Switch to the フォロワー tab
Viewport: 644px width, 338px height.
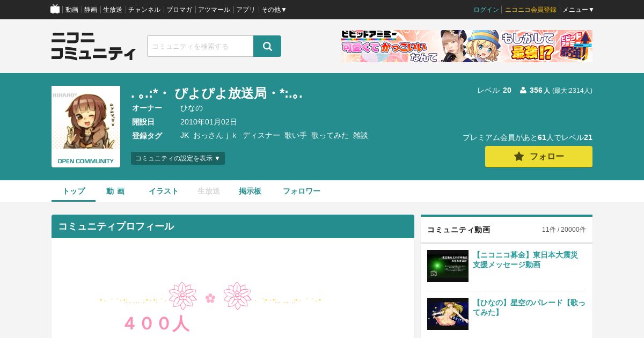point(302,191)
